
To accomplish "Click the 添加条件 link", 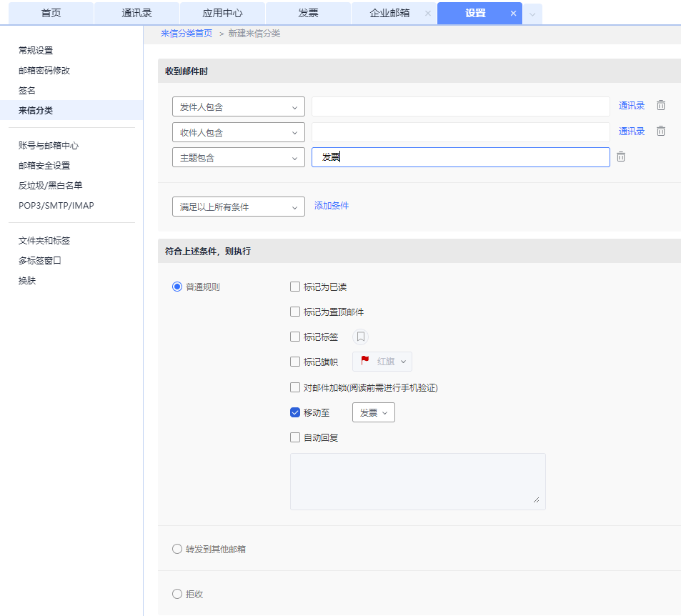I will [332, 206].
